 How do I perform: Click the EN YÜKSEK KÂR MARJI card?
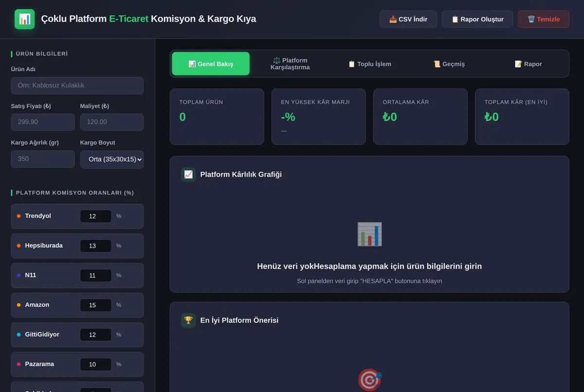(319, 117)
